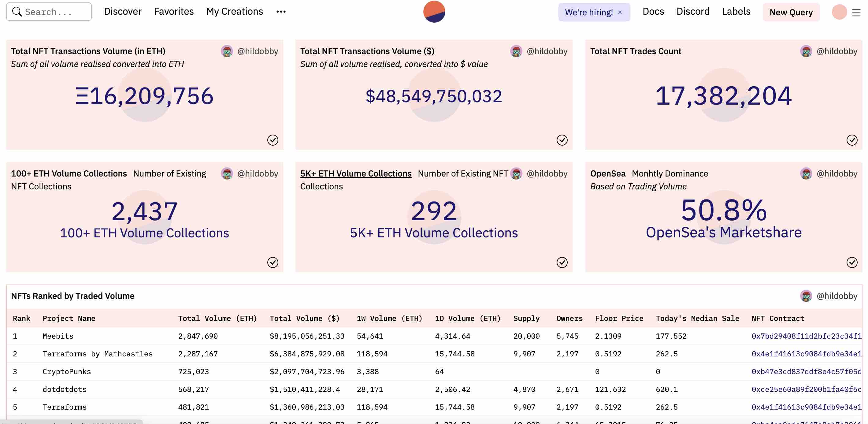Click the search magnifier icon
The image size is (868, 424).
[x=17, y=11]
